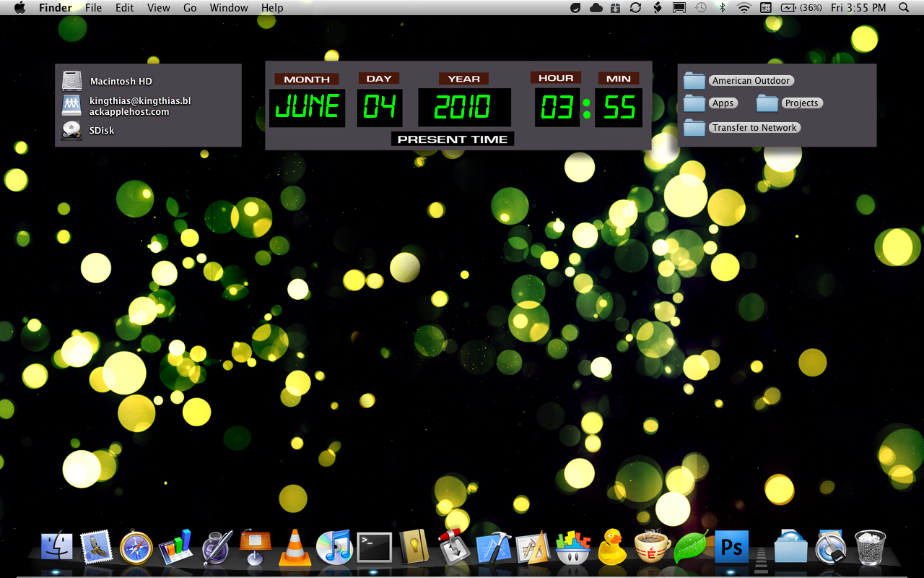Open VLC traffic cone icon
Viewport: 924px width, 578px height.
click(x=295, y=547)
